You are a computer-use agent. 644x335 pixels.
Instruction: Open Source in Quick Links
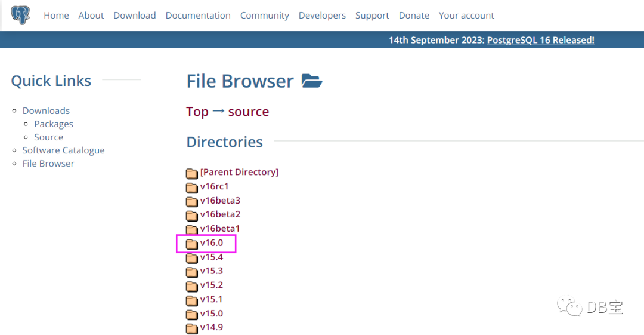48,137
